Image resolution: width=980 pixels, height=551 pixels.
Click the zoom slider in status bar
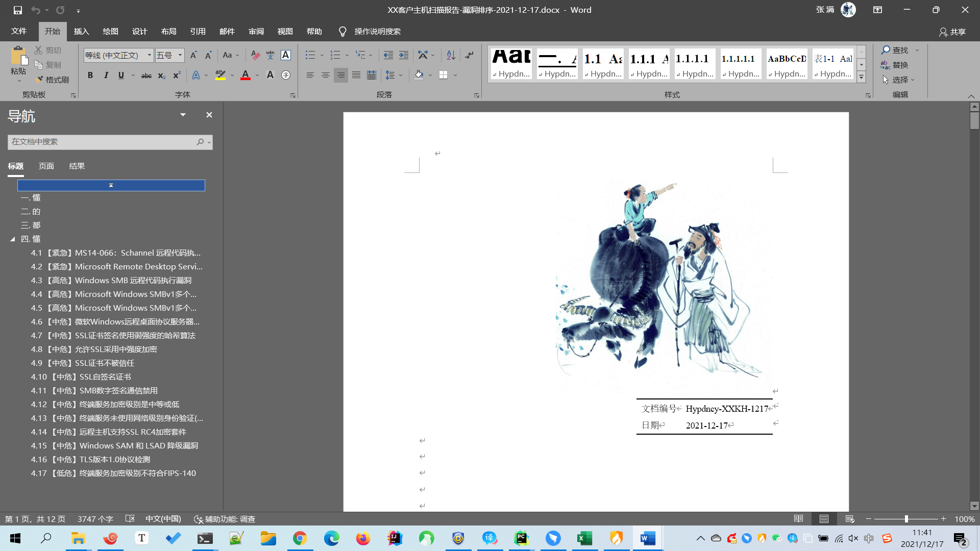906,519
